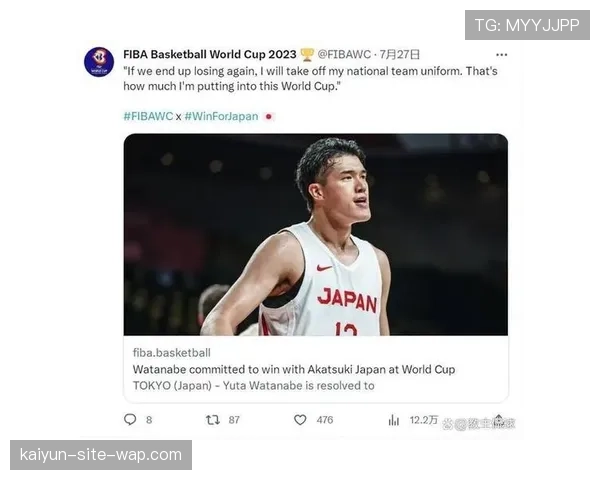Viewport: 600px width, 480px height.
Task: Open the Watanabe committed to win article headline
Action: [x=294, y=369]
